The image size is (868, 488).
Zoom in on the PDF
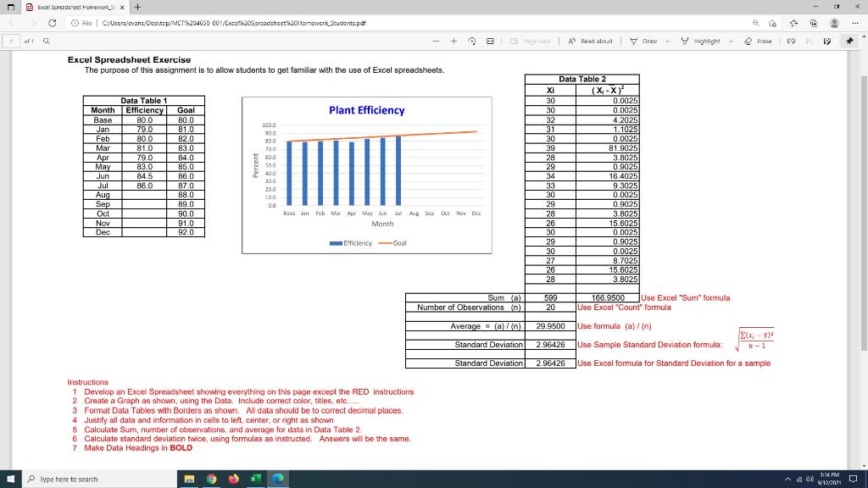[453, 40]
